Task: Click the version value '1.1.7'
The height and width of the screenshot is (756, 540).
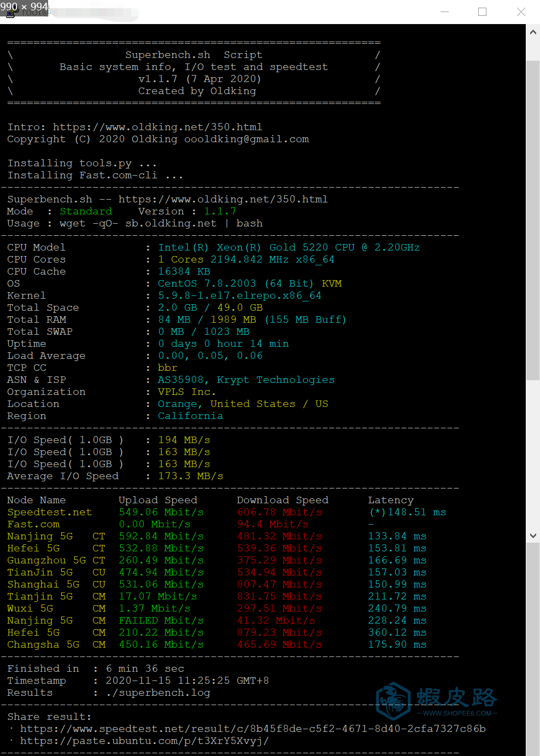Action: click(220, 211)
